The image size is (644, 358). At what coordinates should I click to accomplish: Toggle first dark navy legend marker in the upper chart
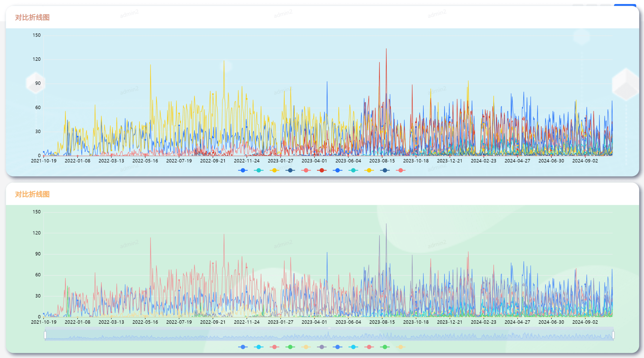click(x=290, y=171)
